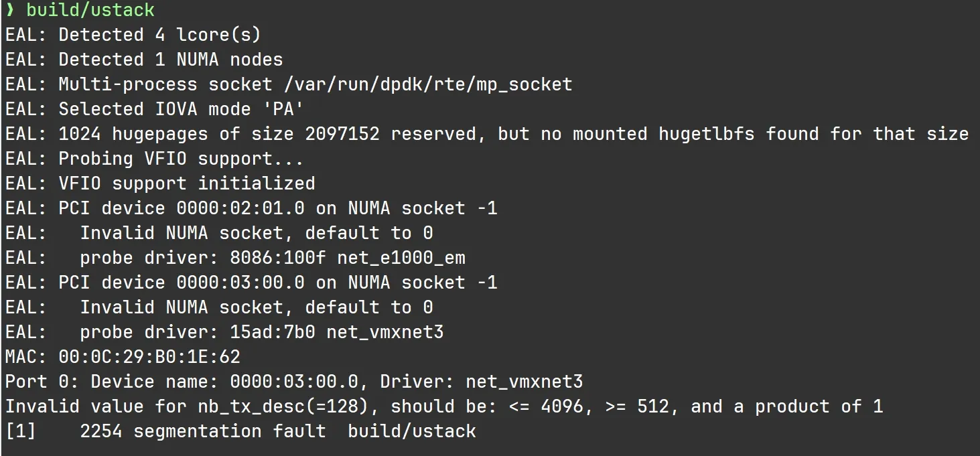980x456 pixels.
Task: Click the "Probing VFIO support..." line
Action: pyautogui.click(x=181, y=159)
